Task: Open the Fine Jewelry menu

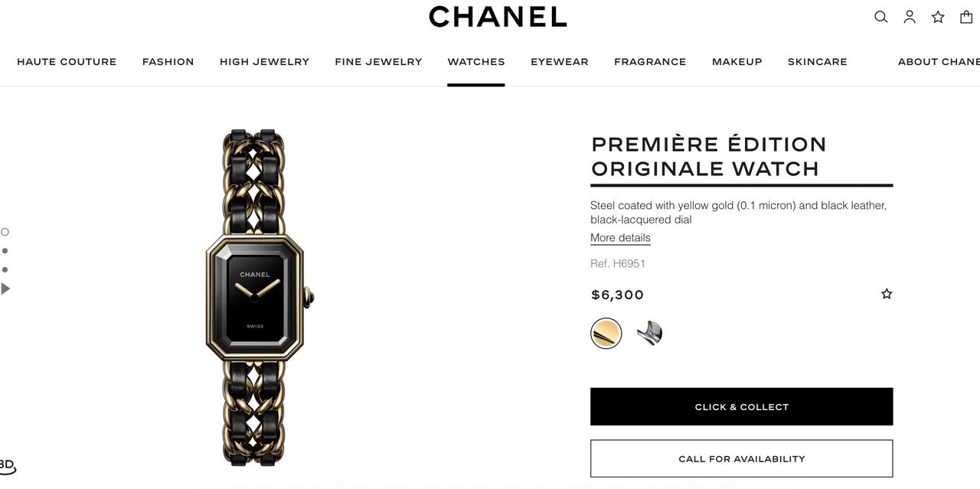Action: tap(378, 62)
